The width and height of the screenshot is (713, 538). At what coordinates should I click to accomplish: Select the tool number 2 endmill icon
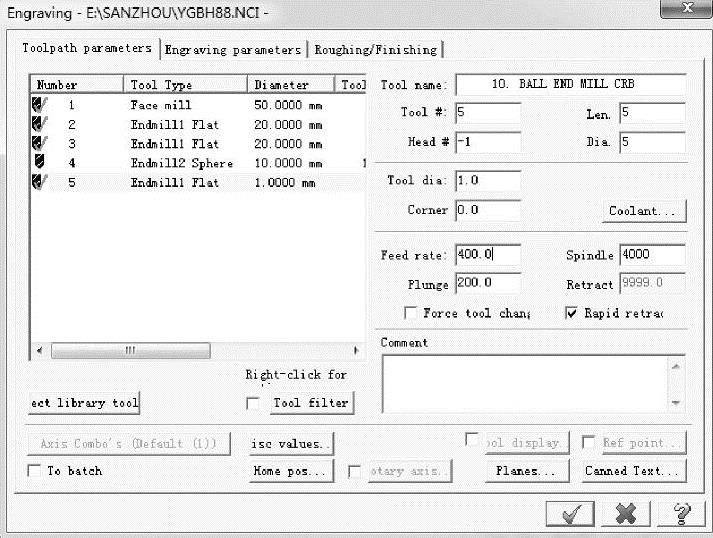[x=40, y=125]
